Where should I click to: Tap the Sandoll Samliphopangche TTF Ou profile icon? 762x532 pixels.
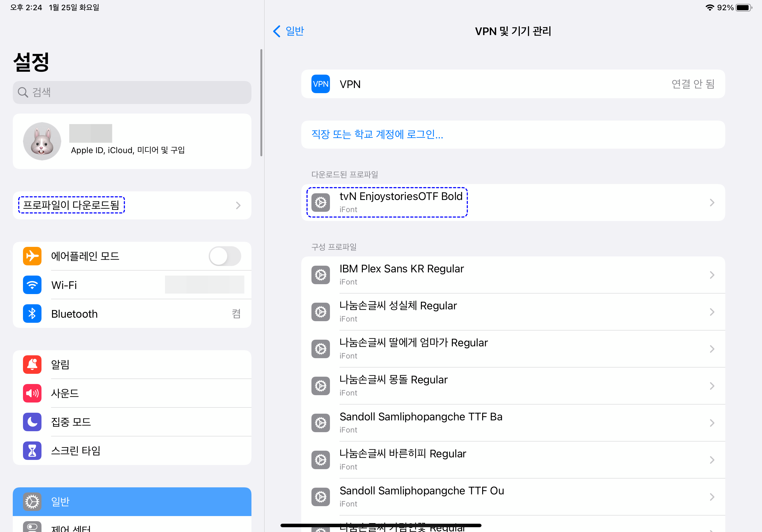pos(320,497)
